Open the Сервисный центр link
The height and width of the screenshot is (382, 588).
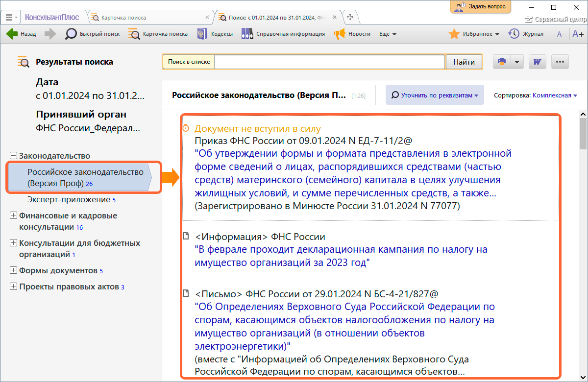[556, 20]
